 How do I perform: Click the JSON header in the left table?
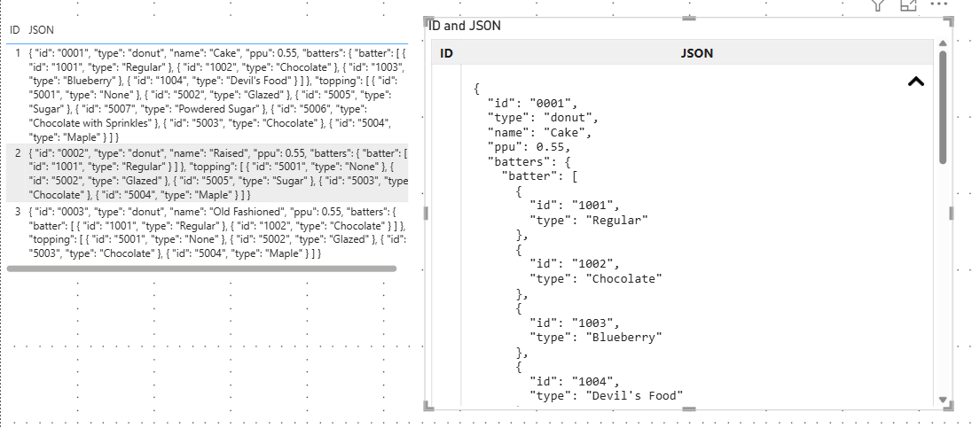[x=42, y=30]
